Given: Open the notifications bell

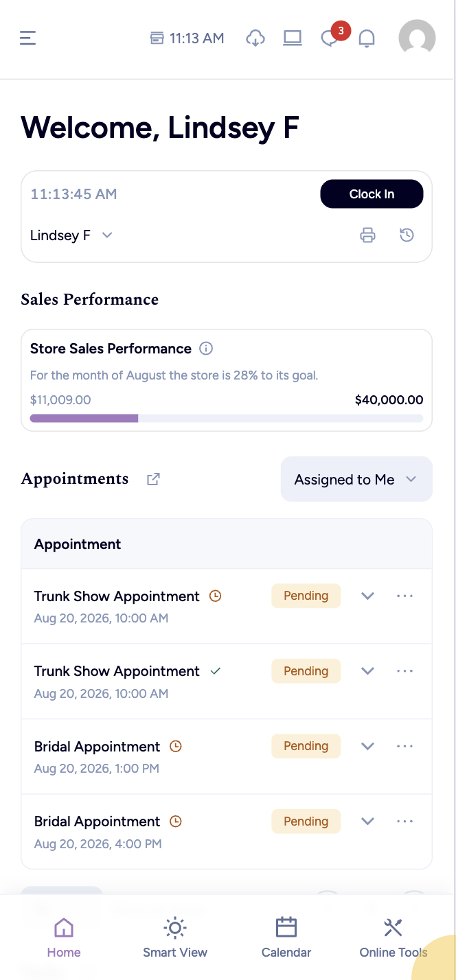Looking at the screenshot, I should (367, 38).
